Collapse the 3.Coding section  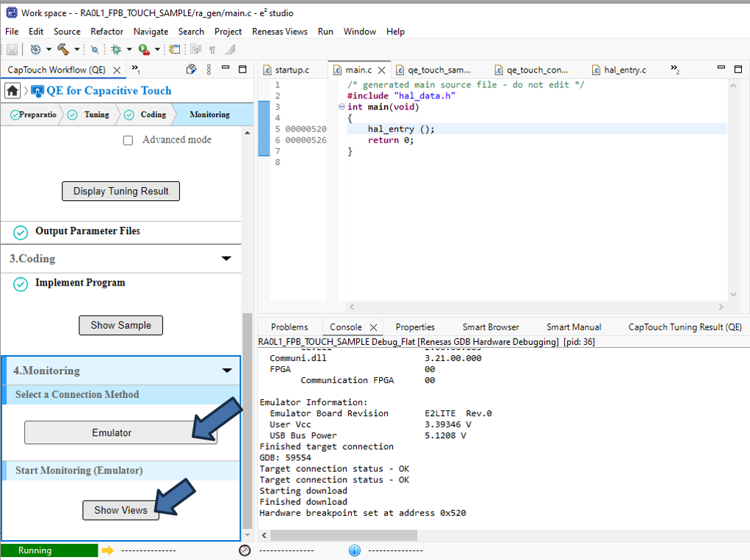click(226, 259)
